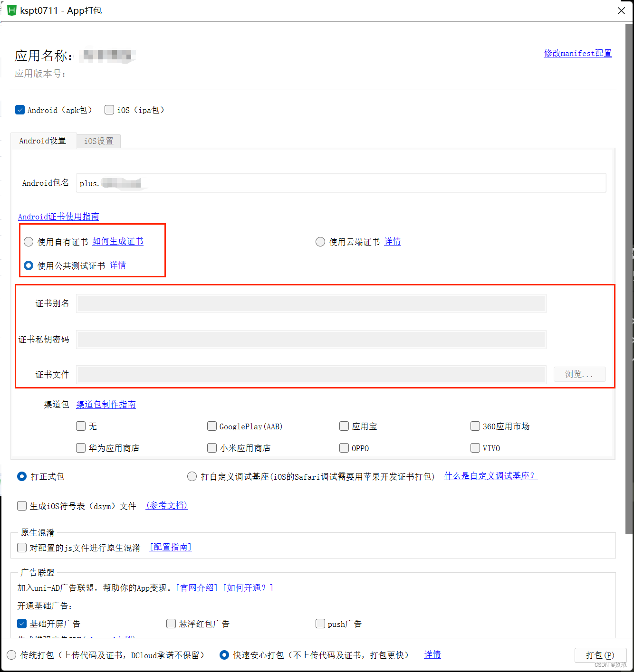
Task: Click the 证书私钥密码 input field
Action: tap(311, 340)
